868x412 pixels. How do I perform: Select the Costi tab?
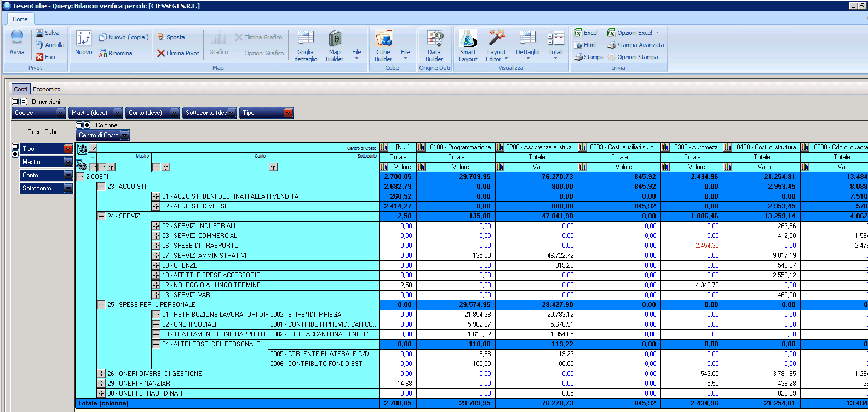pyautogui.click(x=20, y=89)
